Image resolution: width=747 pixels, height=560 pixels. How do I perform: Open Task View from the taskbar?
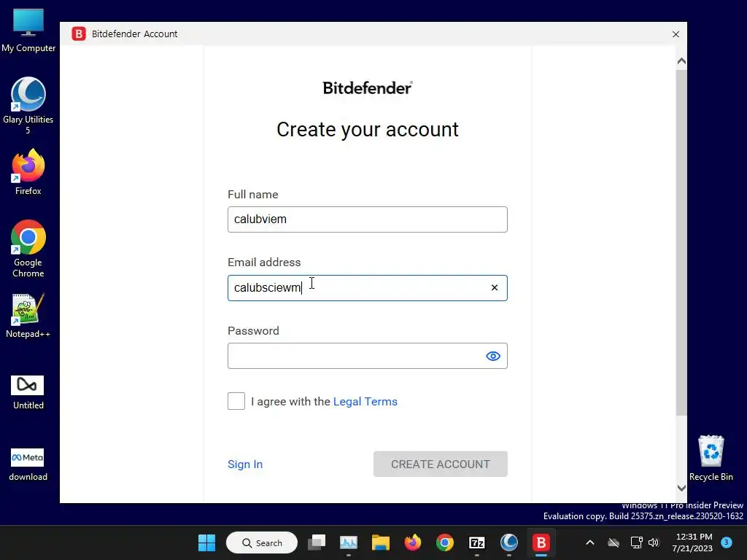click(317, 542)
